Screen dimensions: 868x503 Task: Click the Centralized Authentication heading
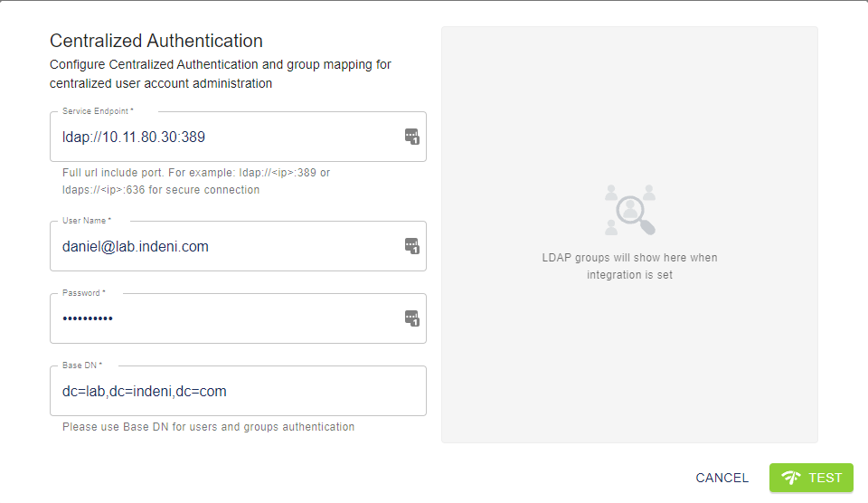pyautogui.click(x=156, y=41)
